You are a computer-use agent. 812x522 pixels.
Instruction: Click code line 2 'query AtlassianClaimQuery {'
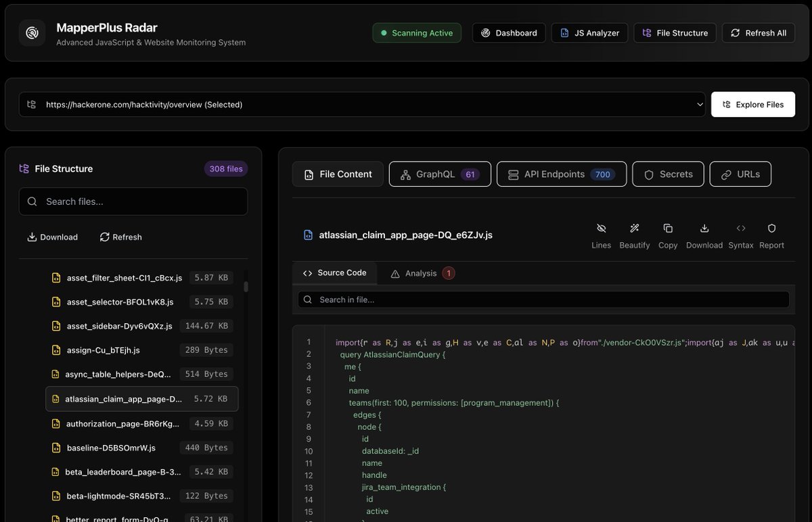coord(392,354)
